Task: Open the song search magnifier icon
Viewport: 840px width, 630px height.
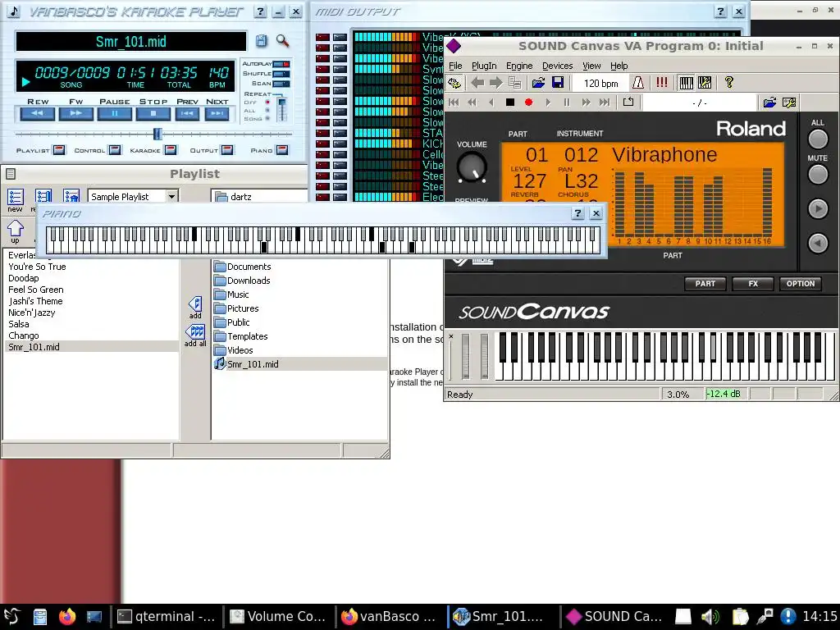Action: (x=282, y=41)
